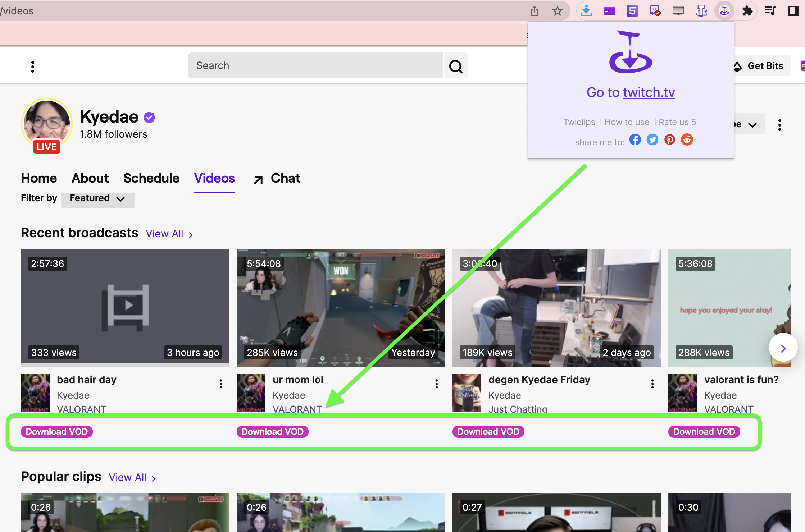Click the search magnifier button
This screenshot has height=532, width=805.
456,66
